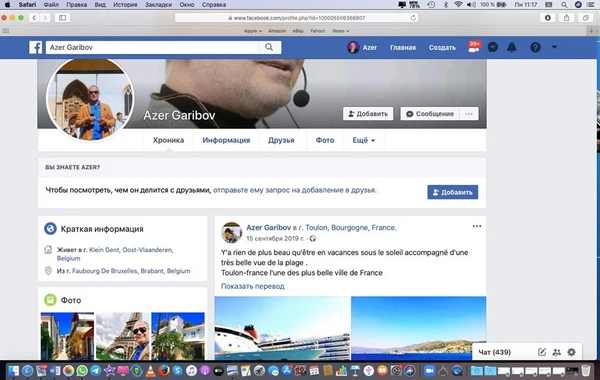Click the Facebook search field

click(153, 47)
